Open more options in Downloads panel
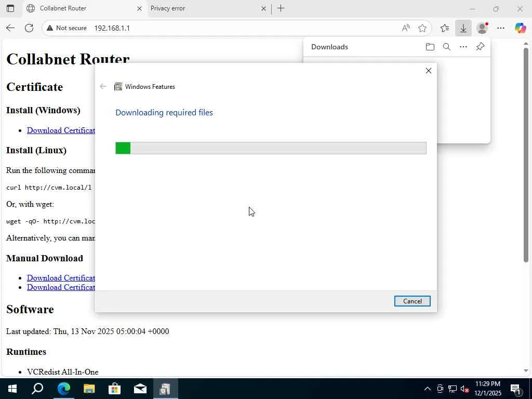 pyautogui.click(x=463, y=47)
